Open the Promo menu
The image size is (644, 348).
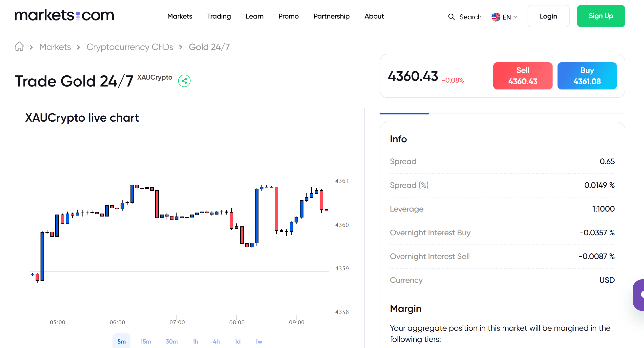coord(288,16)
